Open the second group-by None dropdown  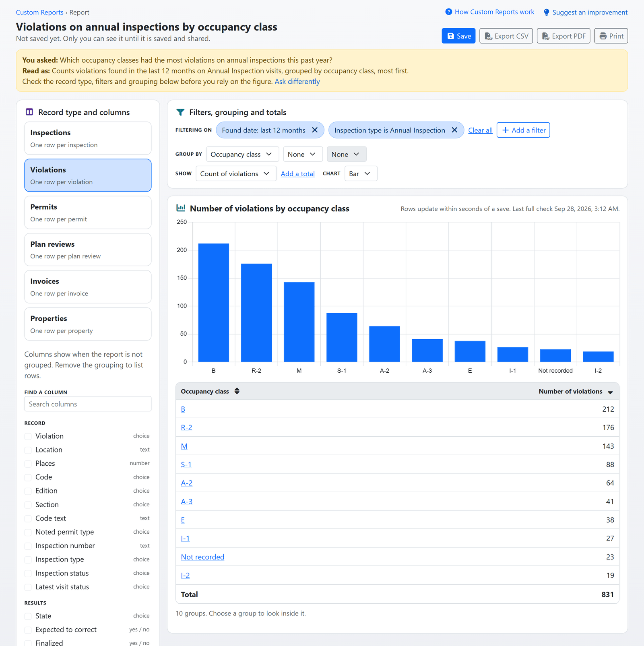303,154
